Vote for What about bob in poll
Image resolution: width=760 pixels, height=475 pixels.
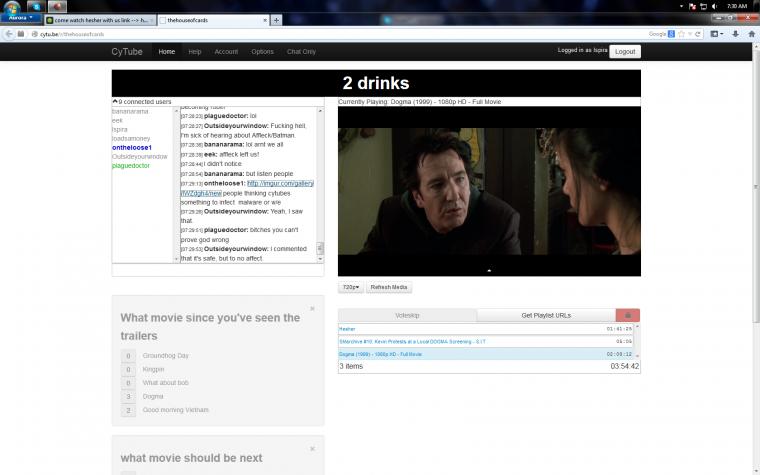click(128, 383)
